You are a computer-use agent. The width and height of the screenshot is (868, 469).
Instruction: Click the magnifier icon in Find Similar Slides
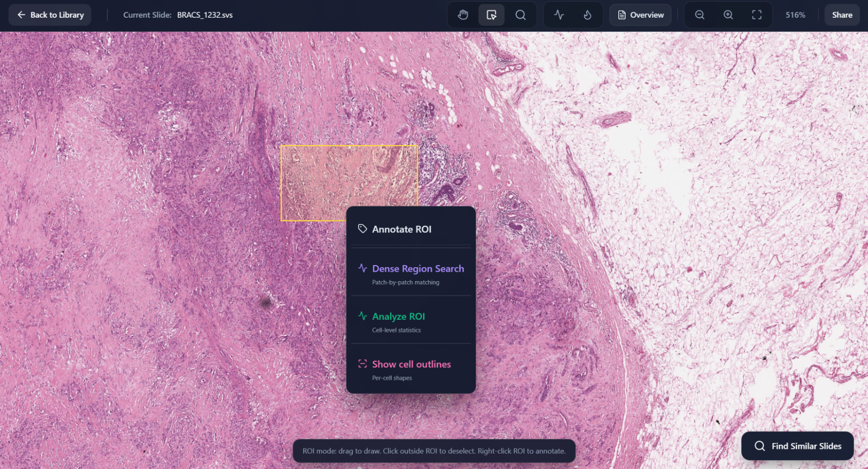[x=759, y=446]
